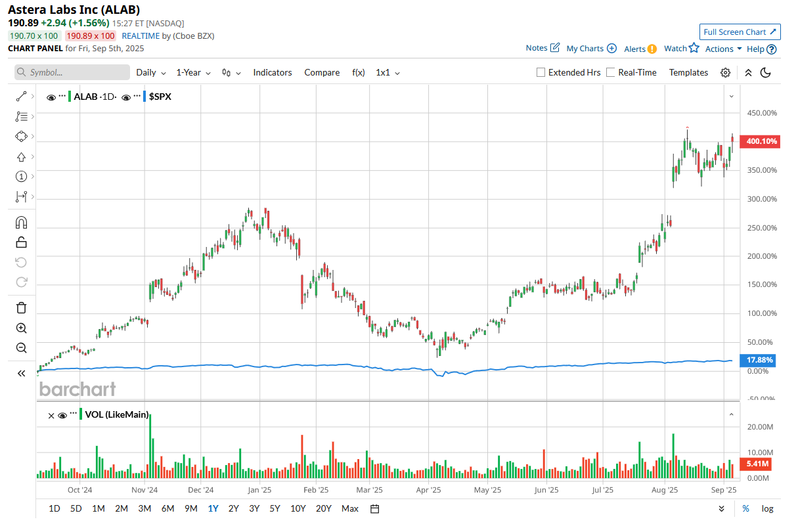Open the Actions dropdown menu

(723, 49)
